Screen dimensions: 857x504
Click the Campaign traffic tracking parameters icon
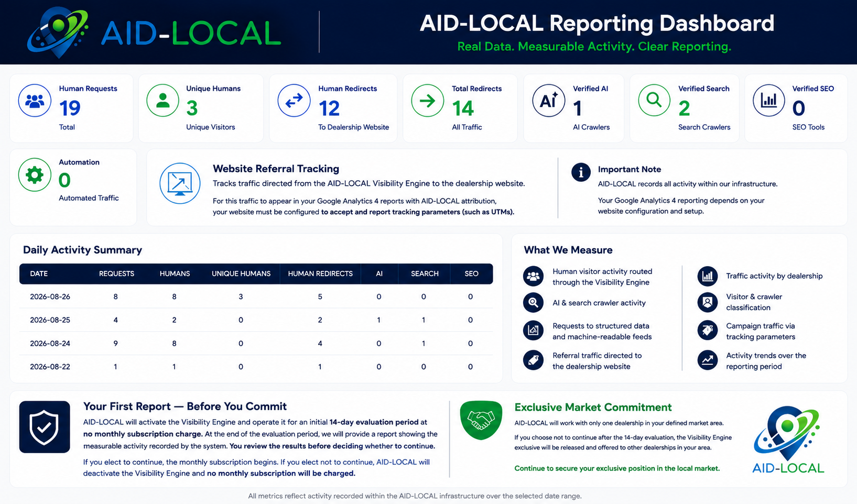tap(708, 330)
